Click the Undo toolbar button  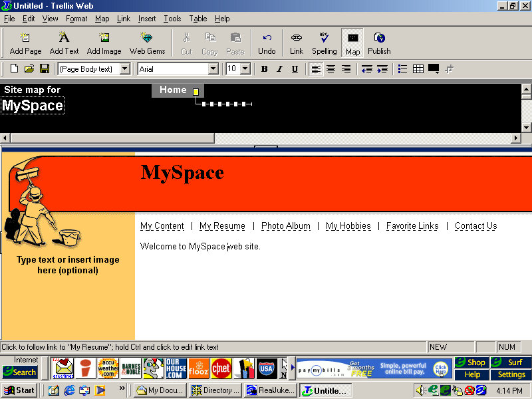[x=267, y=43]
